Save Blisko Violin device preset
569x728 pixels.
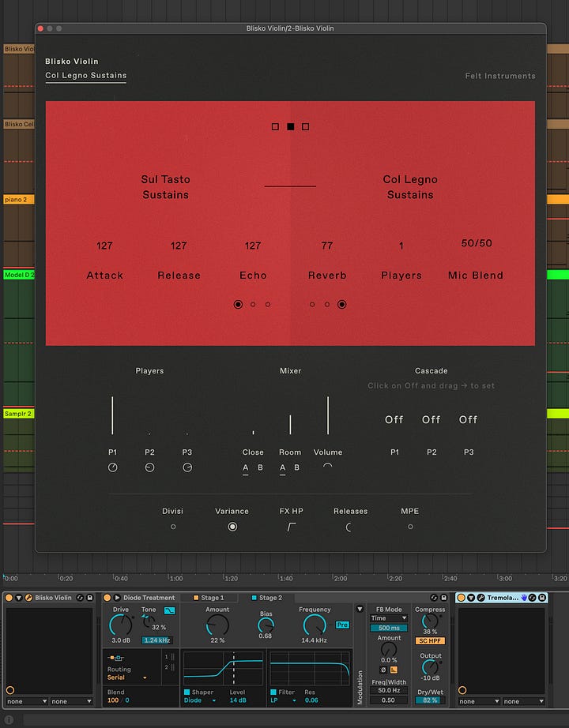click(x=90, y=598)
